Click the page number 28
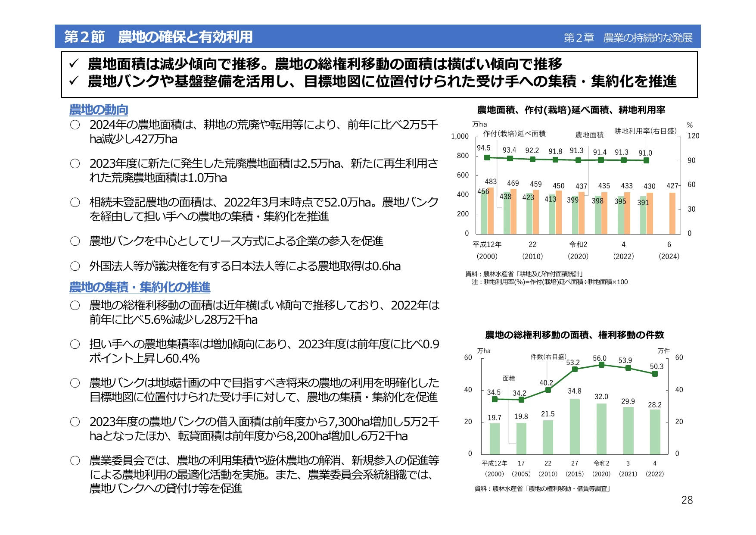756x535 pixels. (x=687, y=500)
